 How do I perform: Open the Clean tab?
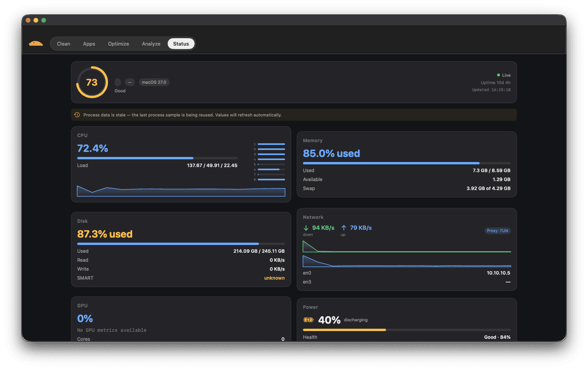click(64, 44)
